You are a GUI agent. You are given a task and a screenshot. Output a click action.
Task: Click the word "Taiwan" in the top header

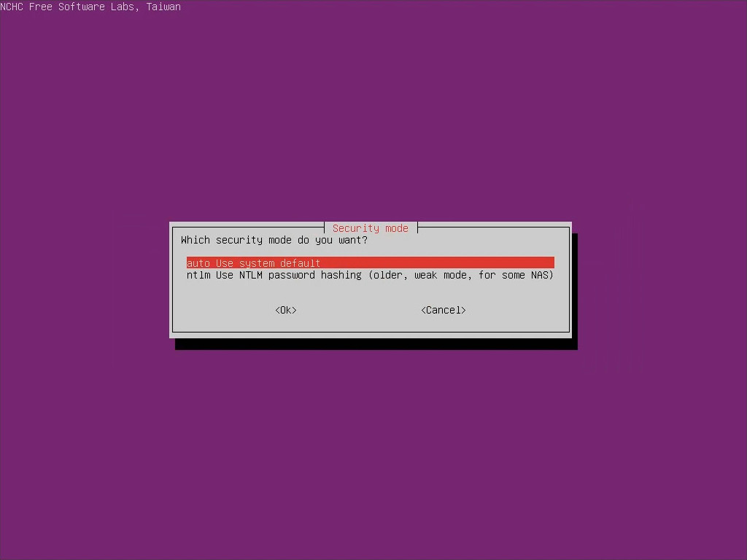point(163,7)
